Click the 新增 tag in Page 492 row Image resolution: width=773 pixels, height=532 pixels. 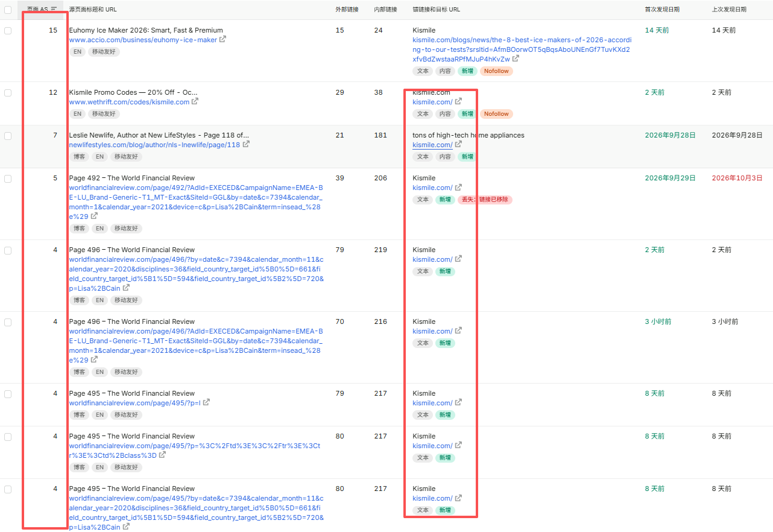click(x=445, y=200)
